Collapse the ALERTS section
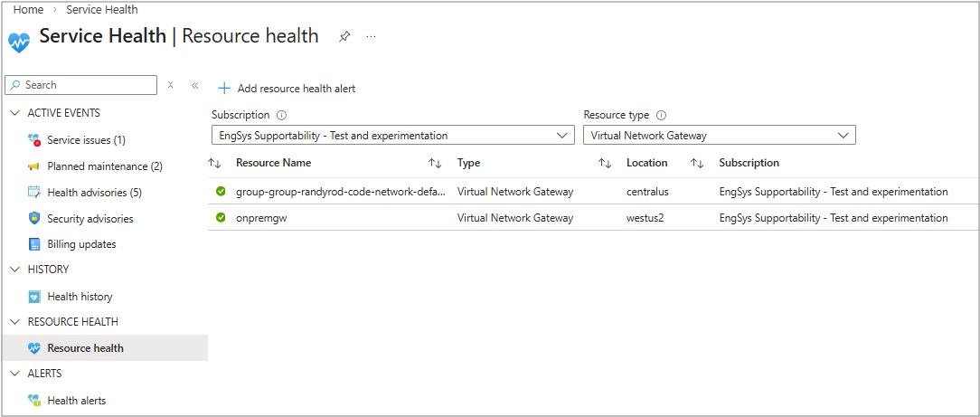980x417 pixels. tap(15, 374)
